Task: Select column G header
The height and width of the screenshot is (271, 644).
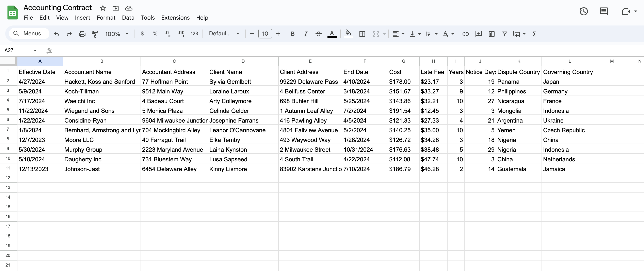Action: tap(403, 61)
